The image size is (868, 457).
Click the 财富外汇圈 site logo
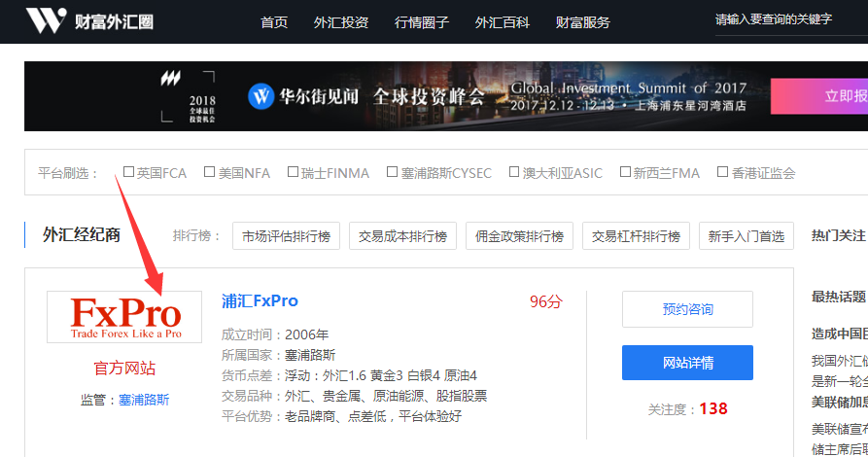(x=89, y=21)
